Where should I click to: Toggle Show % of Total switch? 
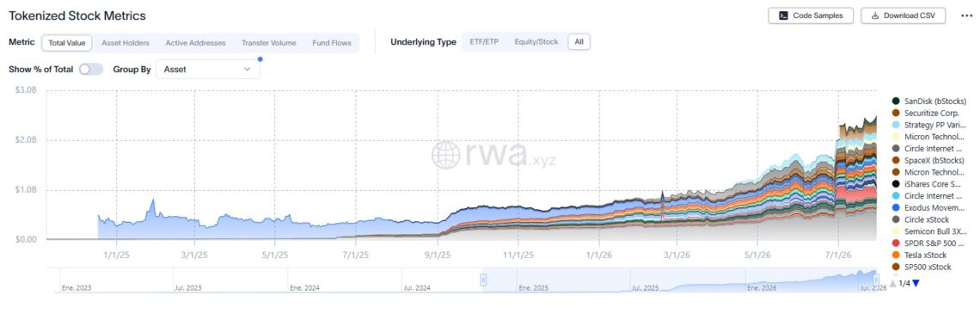point(90,70)
